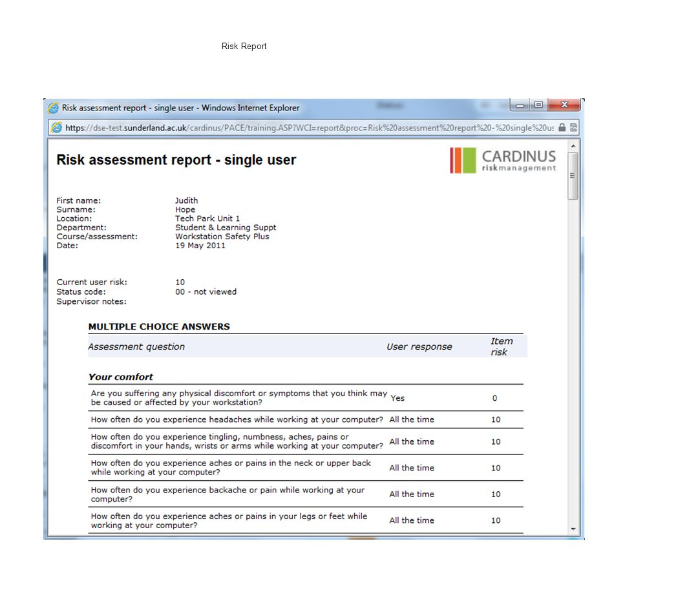The height and width of the screenshot is (616, 689).
Task: Click the 'Risk Report' caption above window
Action: click(x=244, y=46)
